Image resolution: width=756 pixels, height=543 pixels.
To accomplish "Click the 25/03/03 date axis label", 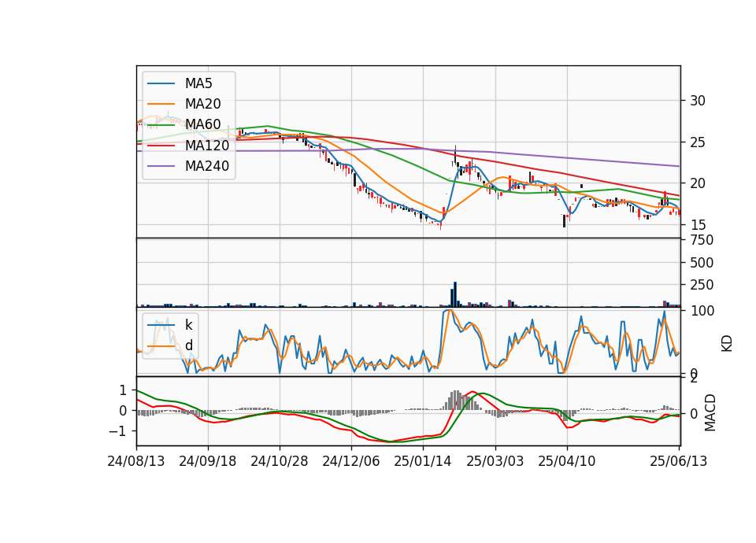I will [x=495, y=461].
